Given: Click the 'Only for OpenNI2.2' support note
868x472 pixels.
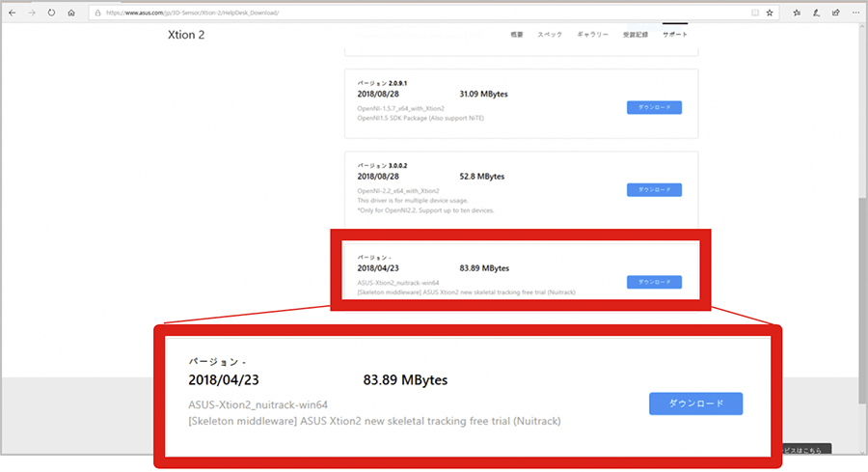Looking at the screenshot, I should pyautogui.click(x=425, y=210).
